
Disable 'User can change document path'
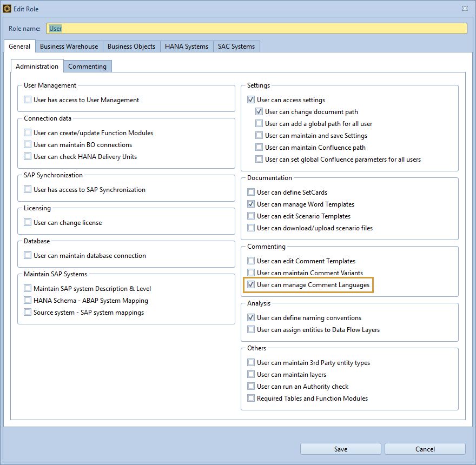tap(259, 111)
